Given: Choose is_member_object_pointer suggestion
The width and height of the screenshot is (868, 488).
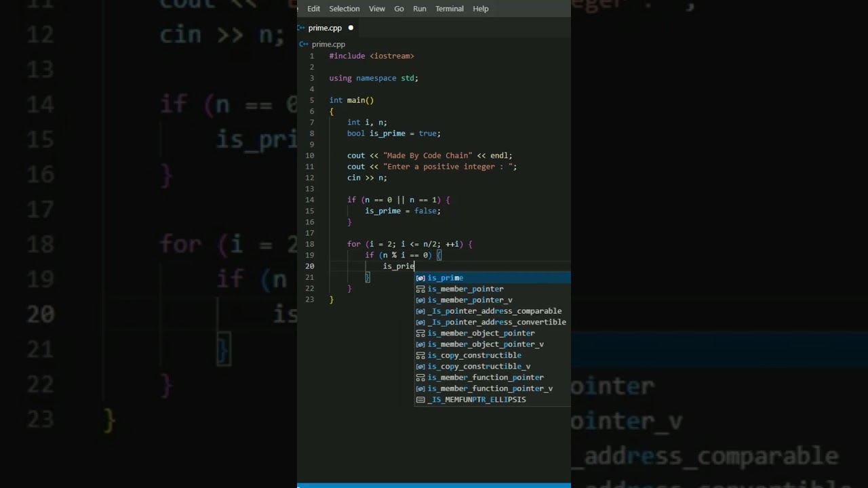Looking at the screenshot, I should (x=492, y=333).
